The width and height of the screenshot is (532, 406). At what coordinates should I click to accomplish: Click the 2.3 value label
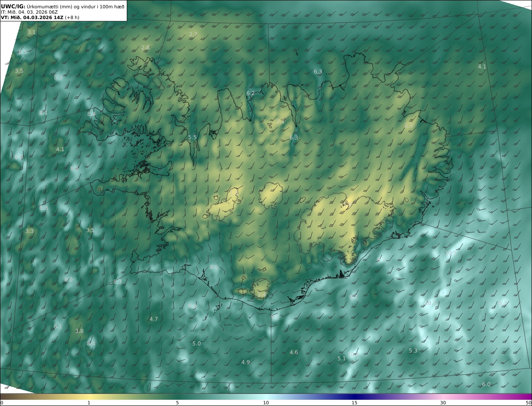pyautogui.click(x=409, y=126)
